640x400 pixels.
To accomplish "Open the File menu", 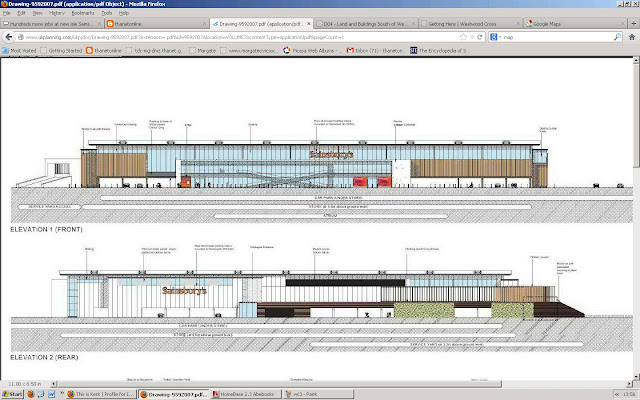I will (7, 13).
